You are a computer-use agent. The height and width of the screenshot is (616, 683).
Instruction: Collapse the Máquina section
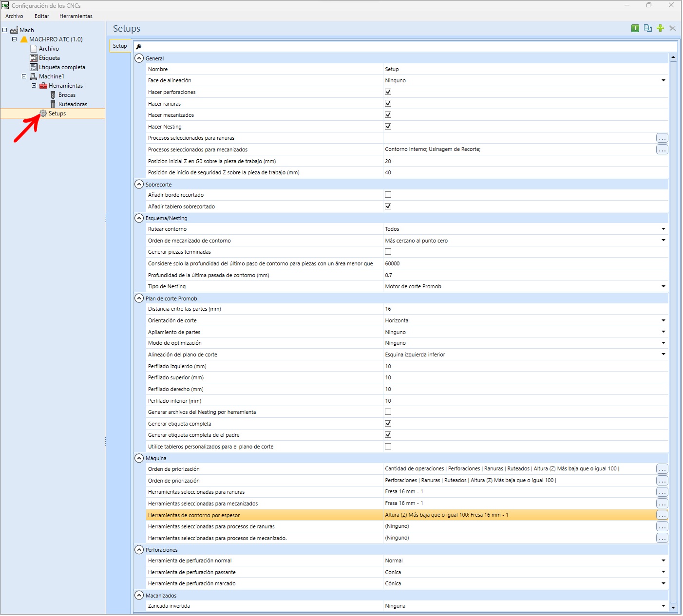pos(139,458)
